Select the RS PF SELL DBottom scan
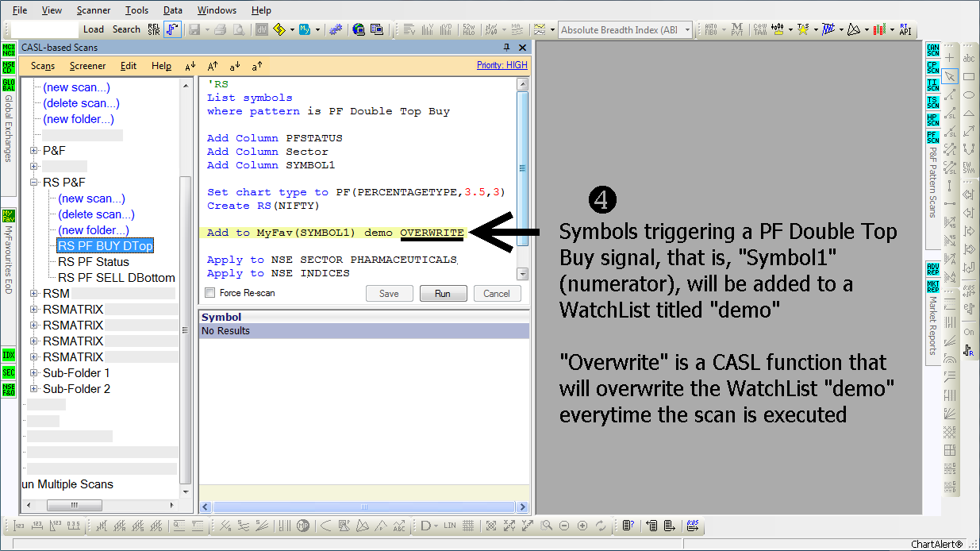980x551 pixels. (x=117, y=277)
